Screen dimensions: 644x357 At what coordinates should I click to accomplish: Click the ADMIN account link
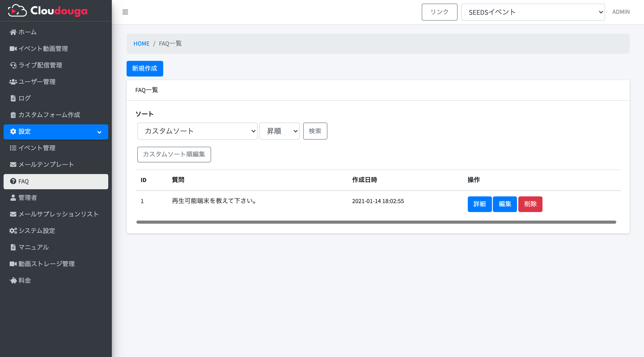621,12
